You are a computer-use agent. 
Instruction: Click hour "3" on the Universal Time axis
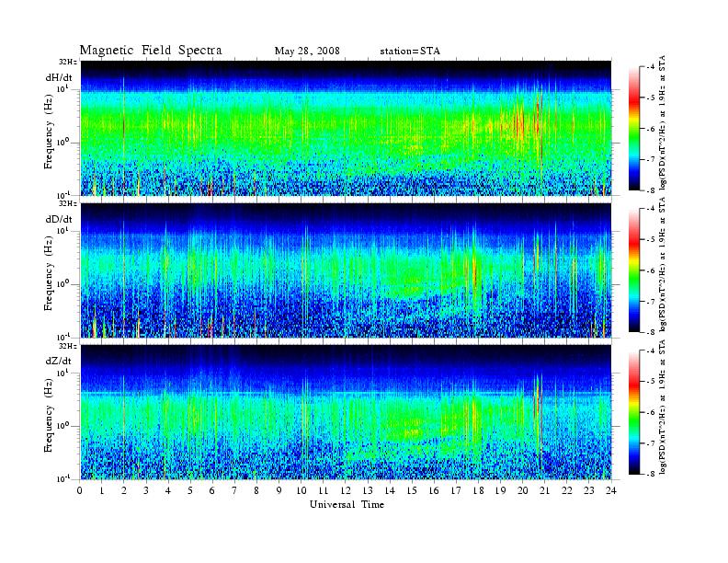pos(146,490)
